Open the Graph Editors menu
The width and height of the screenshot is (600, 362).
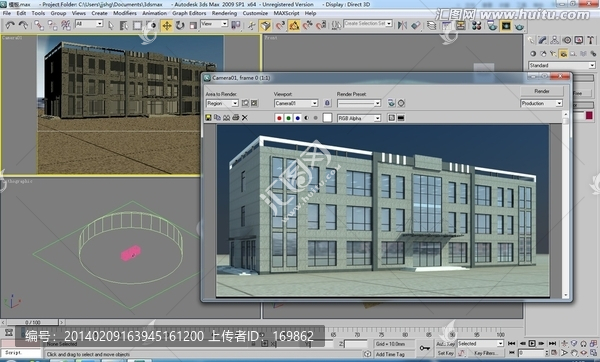point(189,13)
